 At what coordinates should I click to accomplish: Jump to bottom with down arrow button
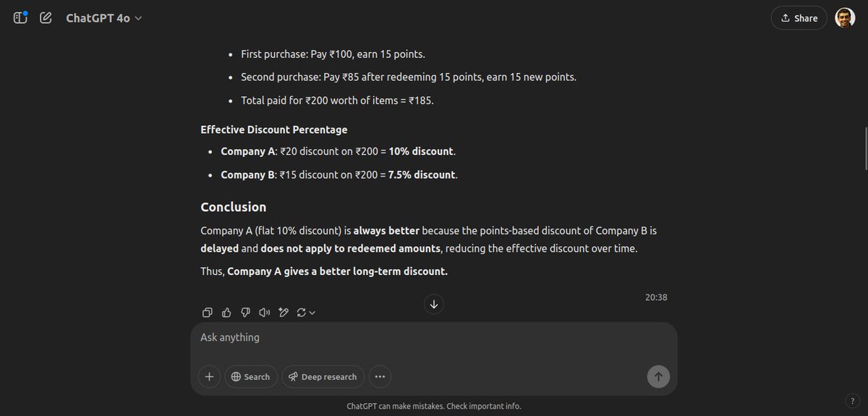tap(434, 304)
